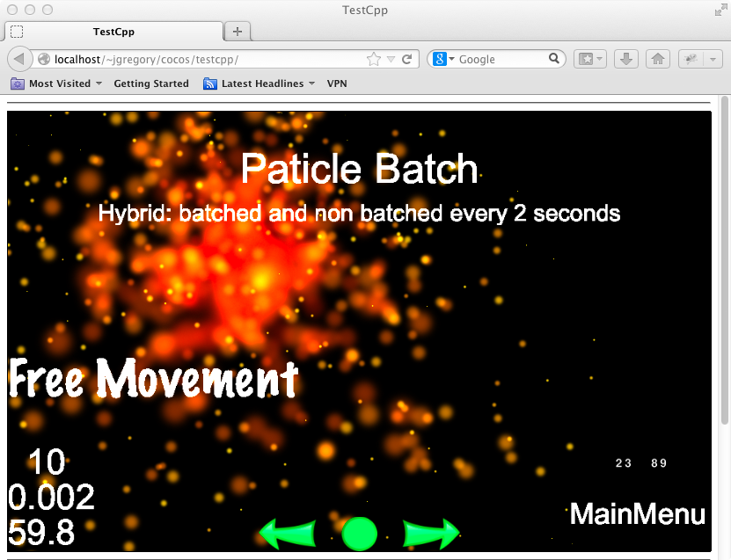This screenshot has height=560, width=731.
Task: Click the 0.002 frame time value
Action: click(x=51, y=497)
